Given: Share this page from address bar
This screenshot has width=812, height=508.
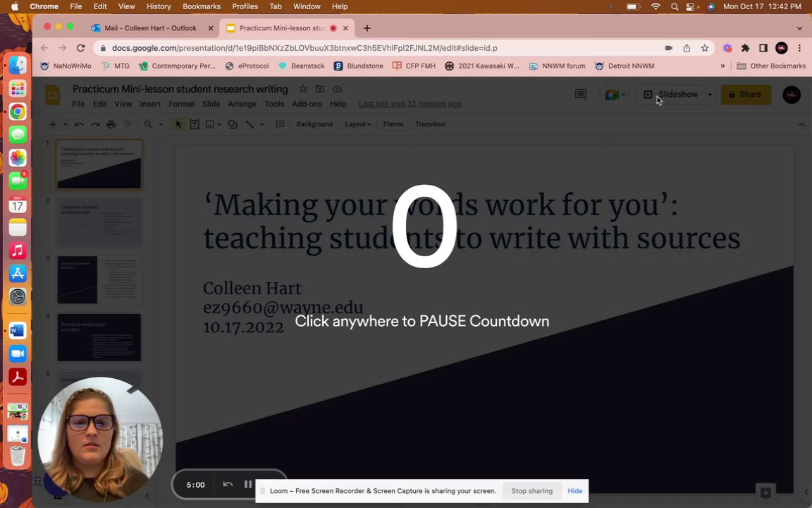Looking at the screenshot, I should pos(687,48).
